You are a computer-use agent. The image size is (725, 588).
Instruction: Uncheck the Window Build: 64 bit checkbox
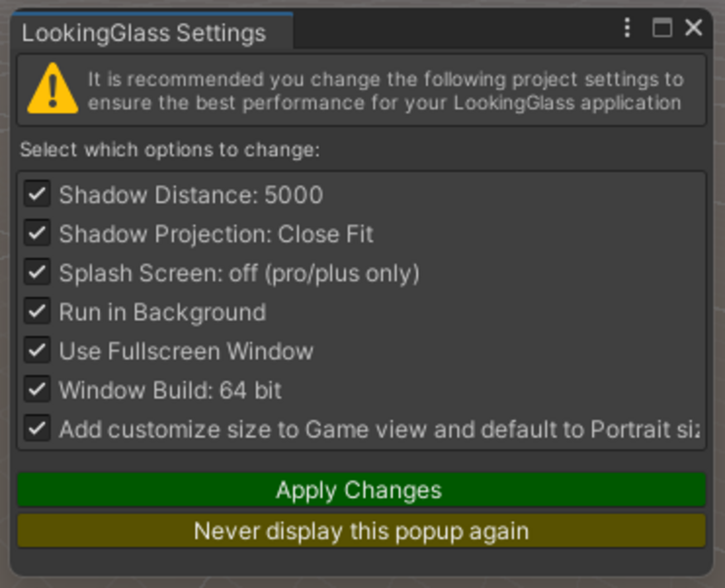(x=37, y=390)
